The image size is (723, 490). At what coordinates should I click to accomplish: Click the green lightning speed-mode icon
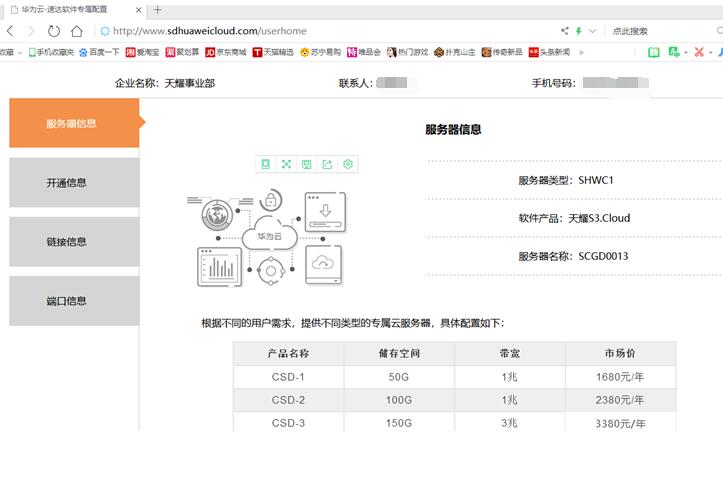(x=579, y=31)
